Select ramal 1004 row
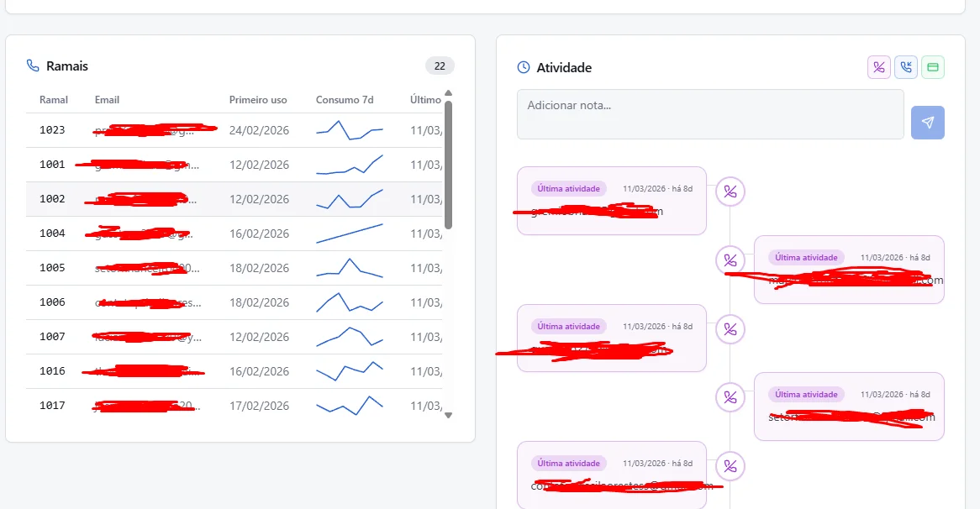The height and width of the screenshot is (509, 980). click(x=234, y=234)
